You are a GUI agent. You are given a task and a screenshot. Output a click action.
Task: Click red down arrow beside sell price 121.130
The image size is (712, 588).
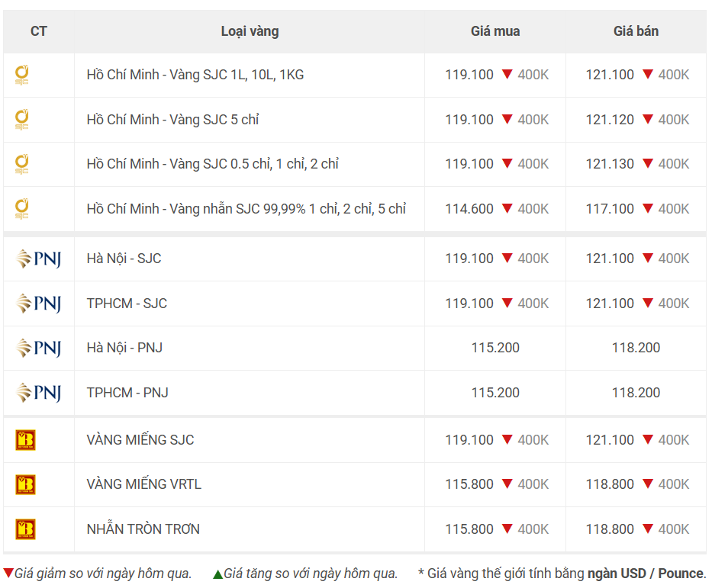648,163
